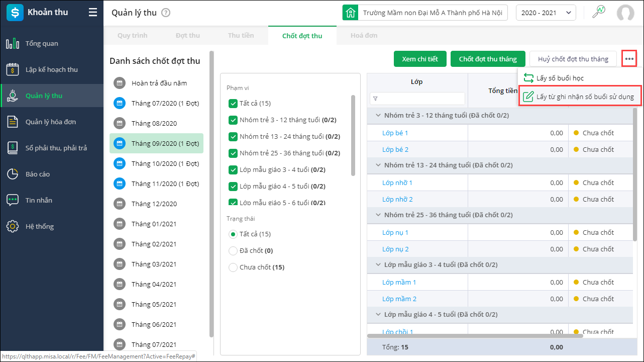Click the hamburger menu icon in sidebar header
Image resolution: width=644 pixels, height=362 pixels.
[93, 13]
